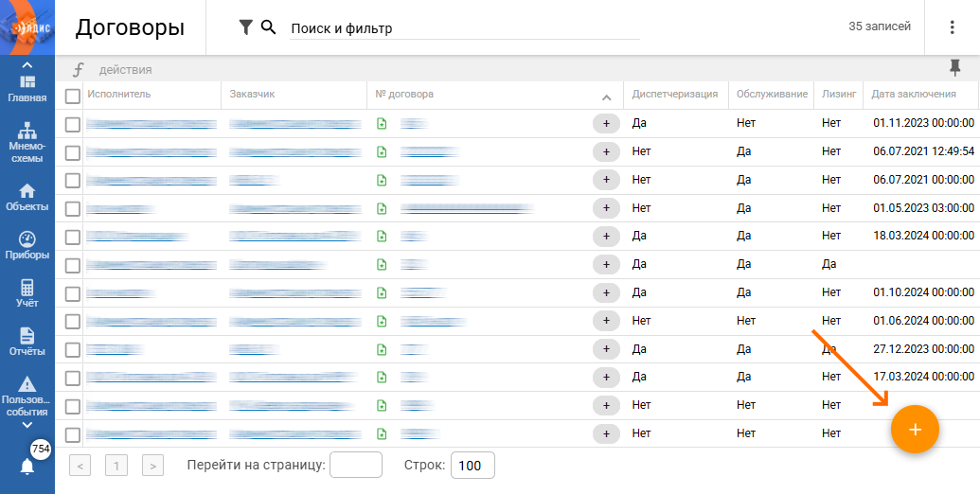Sort by Дата заключения column header

[x=914, y=95]
